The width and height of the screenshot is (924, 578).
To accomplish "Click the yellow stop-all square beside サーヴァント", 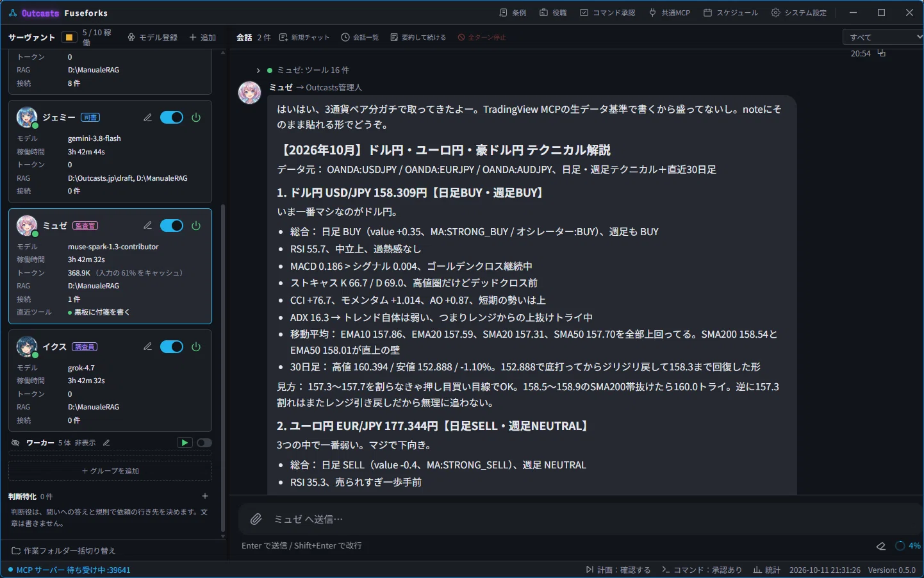I will pos(69,37).
